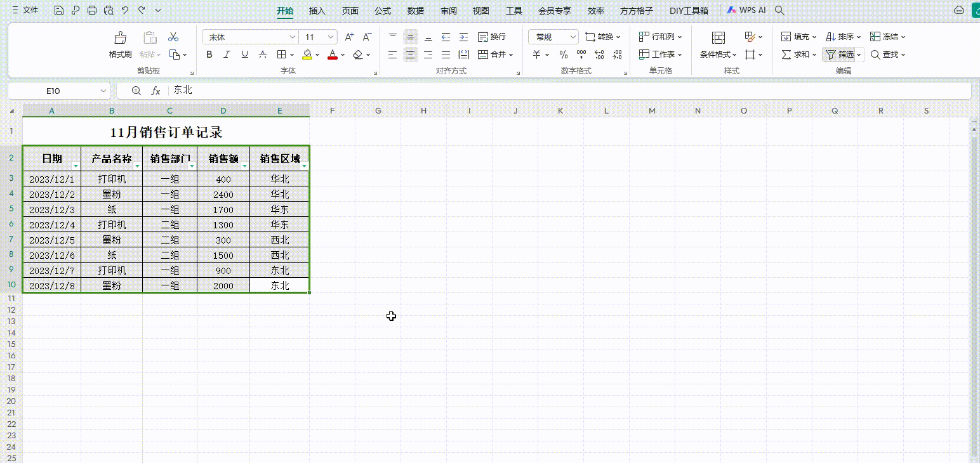This screenshot has height=463, width=980.
Task: Open the 销售区域 column filter arrow
Action: click(x=305, y=166)
